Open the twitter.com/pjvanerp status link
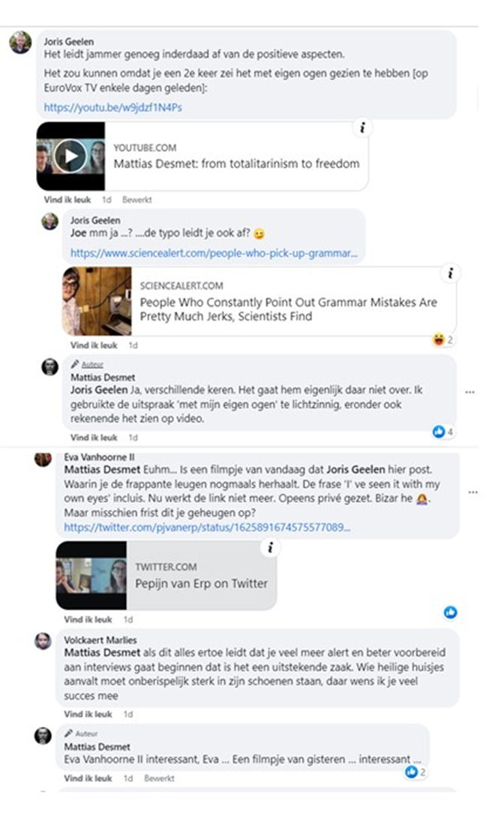Image resolution: width=504 pixels, height=819 pixels. click(207, 527)
